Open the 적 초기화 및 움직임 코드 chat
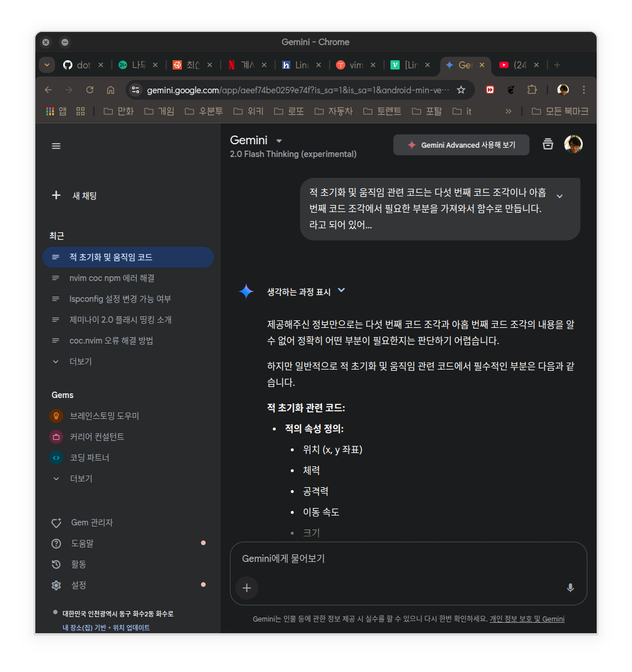The image size is (632, 672). coord(127,257)
